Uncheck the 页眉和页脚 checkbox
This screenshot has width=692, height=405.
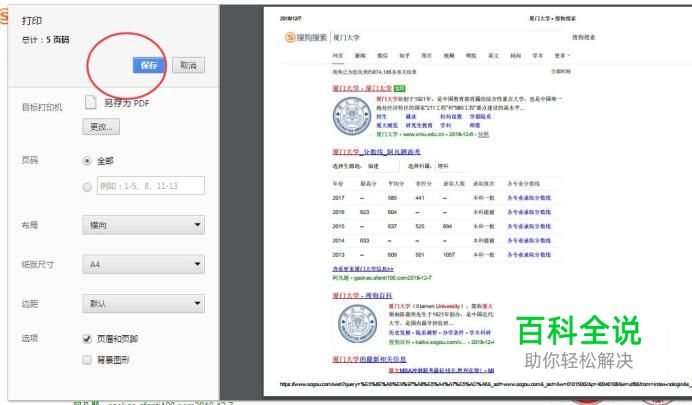pyautogui.click(x=87, y=339)
